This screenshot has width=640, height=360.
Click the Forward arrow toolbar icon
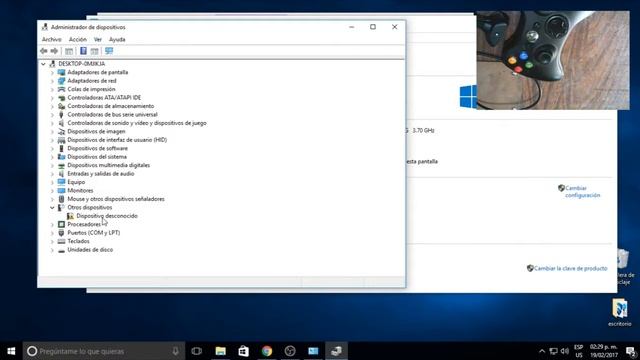pyautogui.click(x=54, y=51)
